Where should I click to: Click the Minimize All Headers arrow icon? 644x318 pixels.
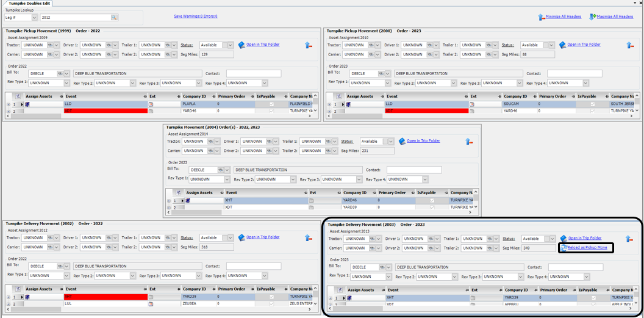coord(541,17)
